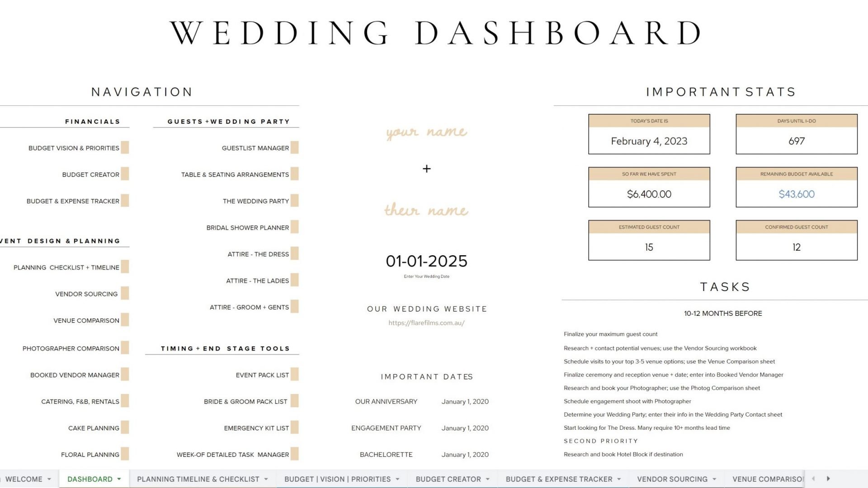Open ATTIRE - THE DRESS link

click(258, 254)
